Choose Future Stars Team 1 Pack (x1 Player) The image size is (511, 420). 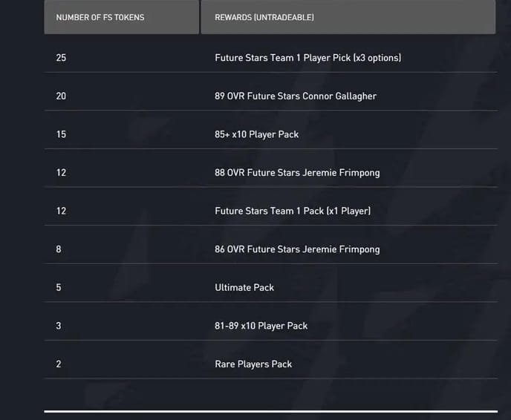pos(293,211)
